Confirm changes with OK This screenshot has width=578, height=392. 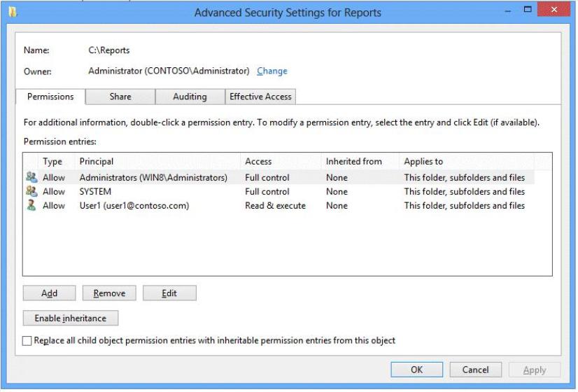417,370
